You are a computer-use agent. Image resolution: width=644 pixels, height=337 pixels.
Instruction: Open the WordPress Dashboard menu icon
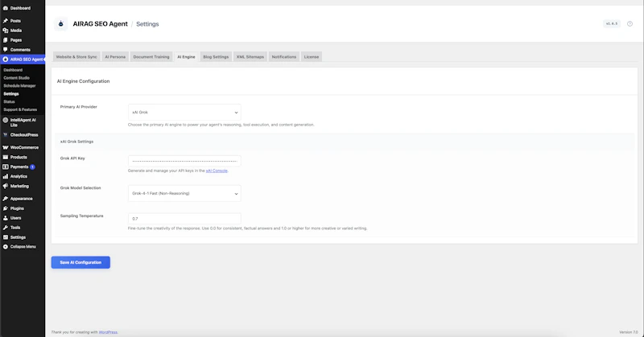(6, 8)
